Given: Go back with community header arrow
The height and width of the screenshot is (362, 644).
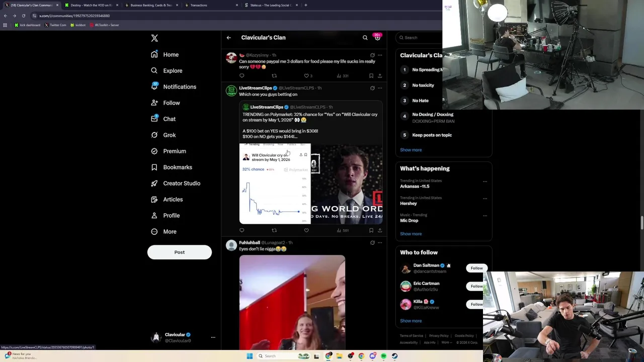Looking at the screenshot, I should (x=228, y=38).
